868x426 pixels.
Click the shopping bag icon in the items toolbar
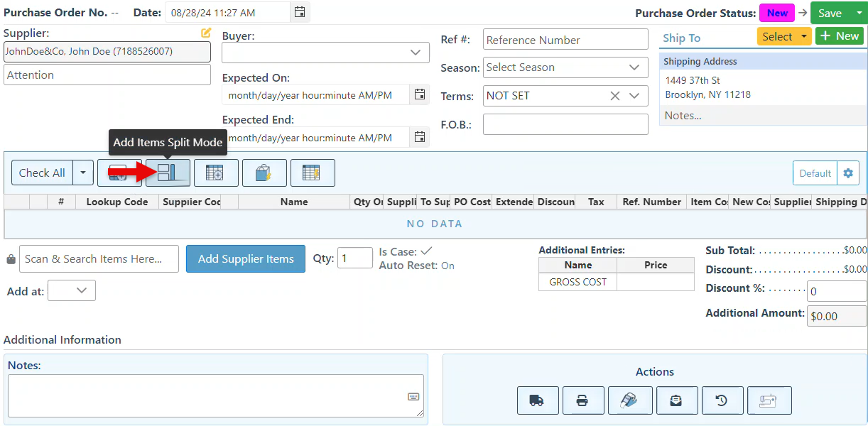(264, 173)
